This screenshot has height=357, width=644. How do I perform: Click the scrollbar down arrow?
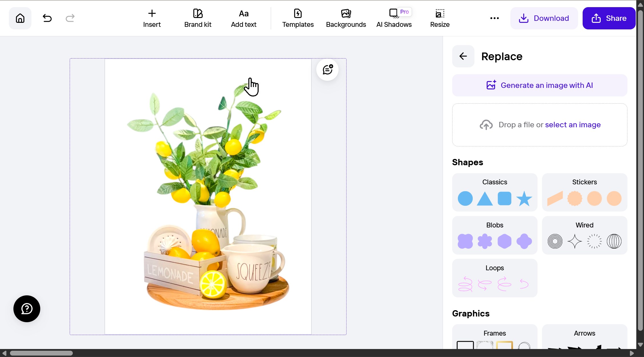640,344
